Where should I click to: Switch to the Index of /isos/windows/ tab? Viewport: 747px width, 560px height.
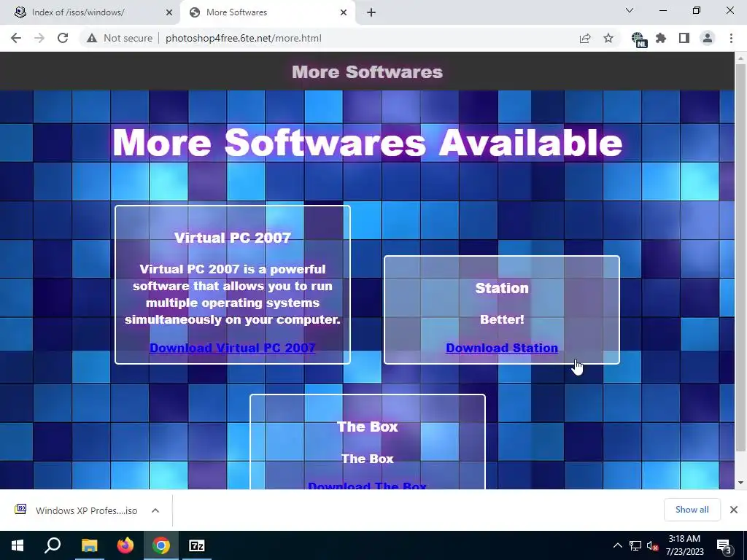(88, 12)
